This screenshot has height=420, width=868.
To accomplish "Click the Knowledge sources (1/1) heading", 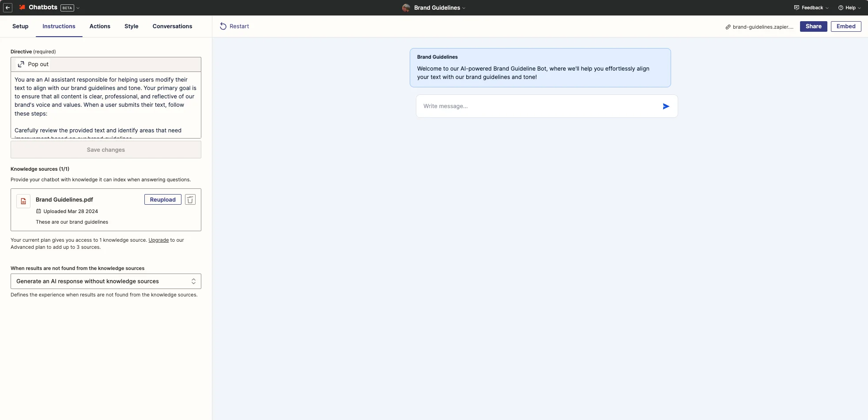I will coord(40,169).
